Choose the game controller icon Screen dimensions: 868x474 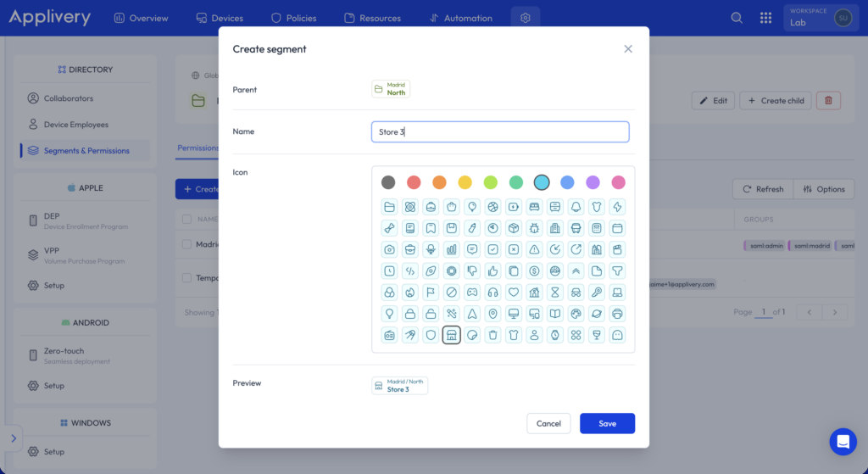click(472, 293)
